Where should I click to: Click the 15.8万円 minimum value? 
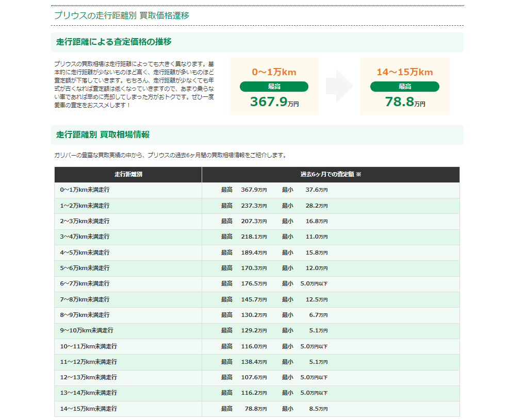[317, 253]
